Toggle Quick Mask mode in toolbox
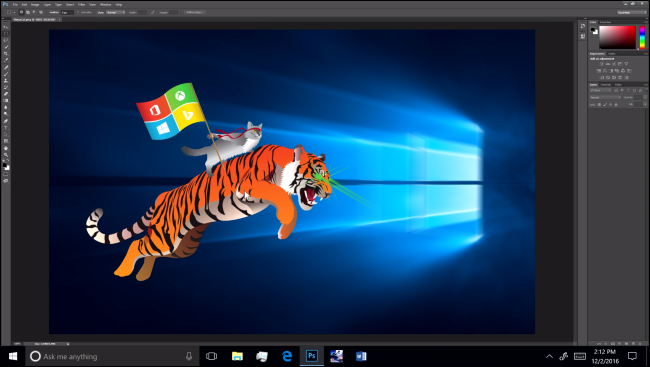 click(6, 175)
